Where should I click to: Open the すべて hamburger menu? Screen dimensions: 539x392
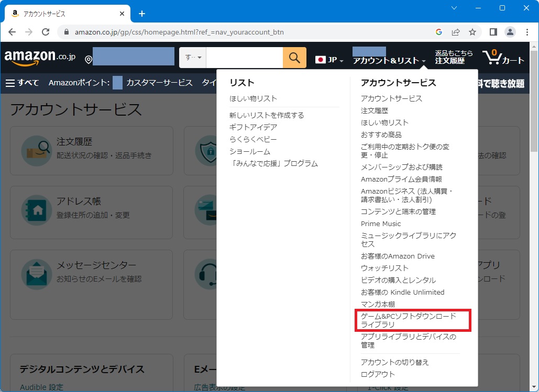[x=23, y=83]
